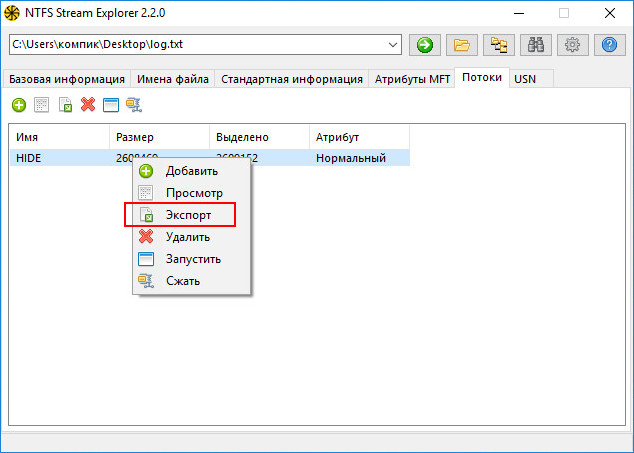Open help with the question mark button

610,45
